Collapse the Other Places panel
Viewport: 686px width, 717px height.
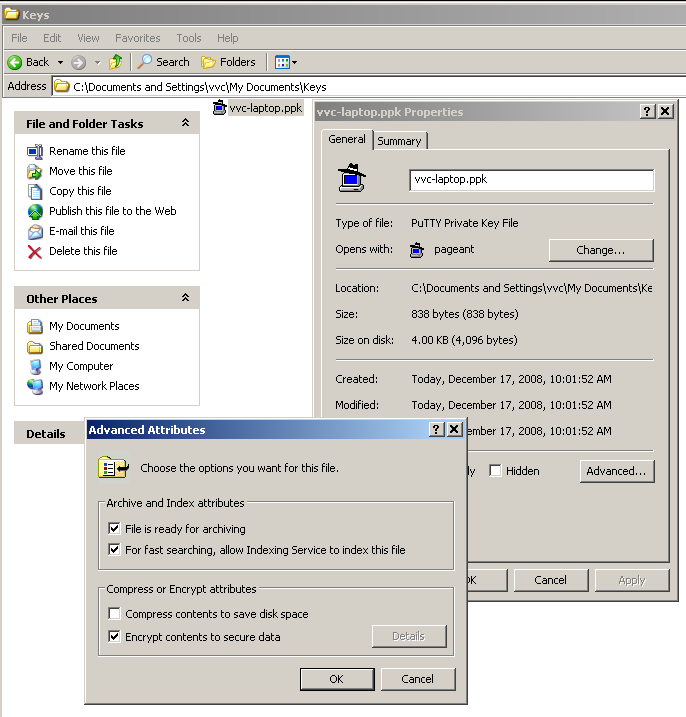[185, 298]
